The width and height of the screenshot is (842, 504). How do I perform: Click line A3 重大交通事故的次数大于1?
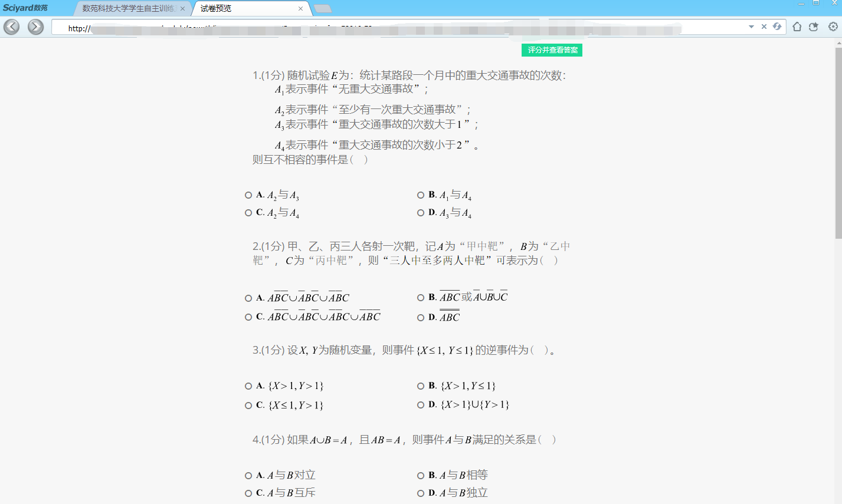pos(376,124)
